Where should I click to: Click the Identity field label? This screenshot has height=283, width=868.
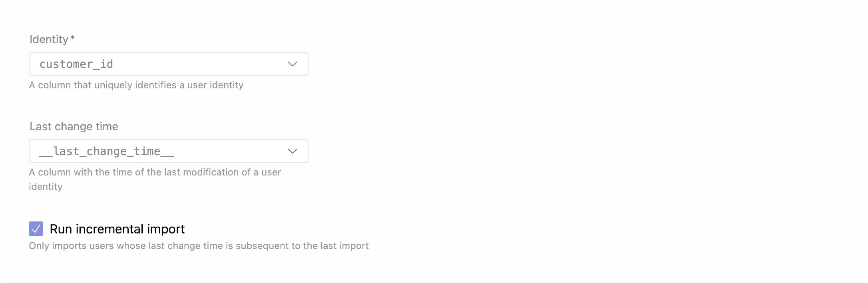(x=49, y=39)
